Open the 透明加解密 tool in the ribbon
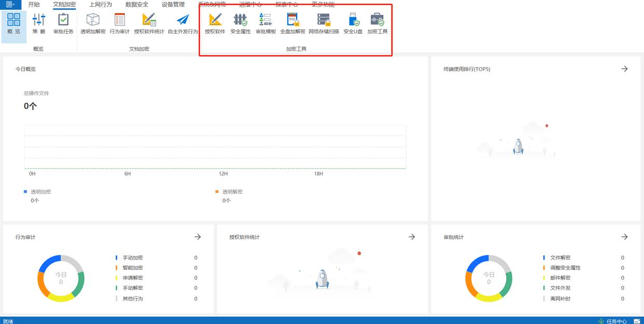Viewport: 644px width, 324px height. point(93,24)
